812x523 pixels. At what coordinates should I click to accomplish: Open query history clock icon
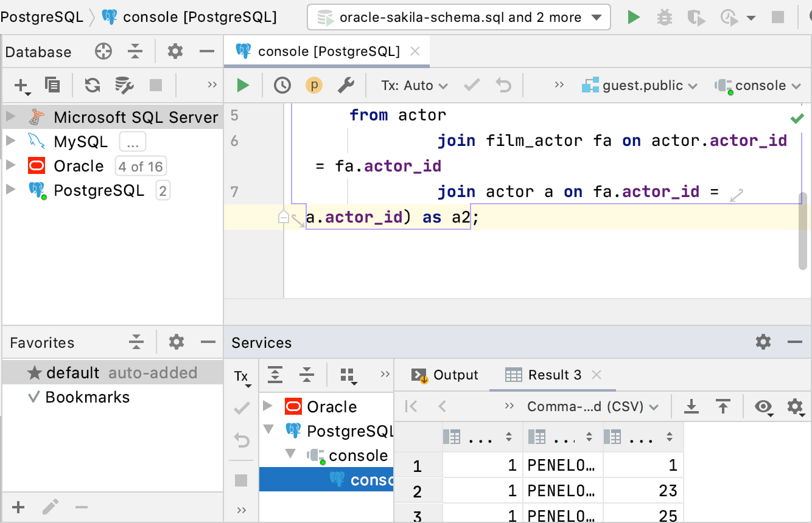pyautogui.click(x=282, y=86)
